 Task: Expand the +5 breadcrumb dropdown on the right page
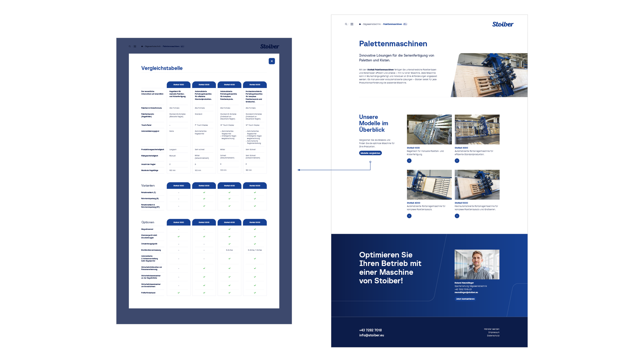click(x=405, y=24)
